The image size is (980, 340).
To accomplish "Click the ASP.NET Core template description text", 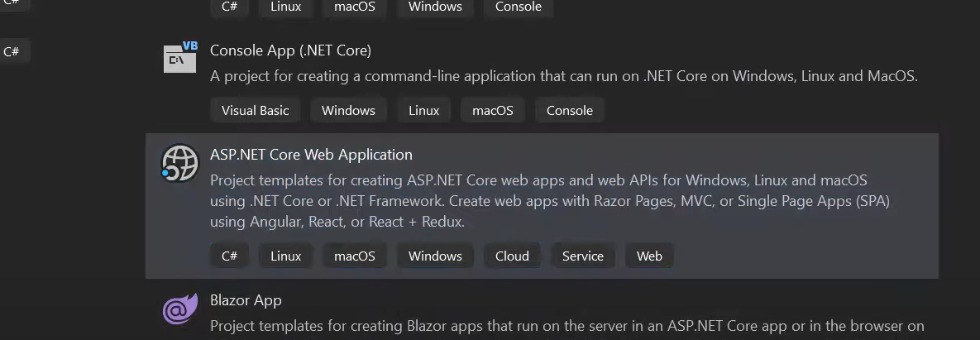I will click(550, 201).
